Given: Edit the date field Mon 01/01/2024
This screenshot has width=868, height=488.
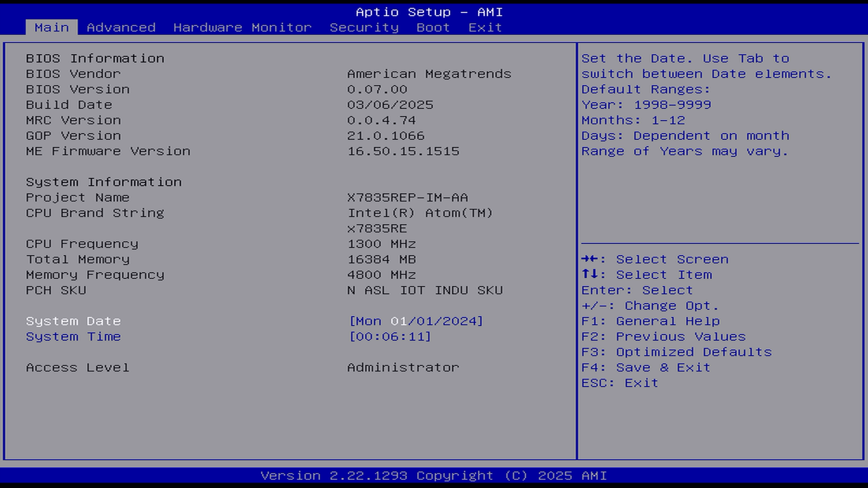Looking at the screenshot, I should 416,321.
